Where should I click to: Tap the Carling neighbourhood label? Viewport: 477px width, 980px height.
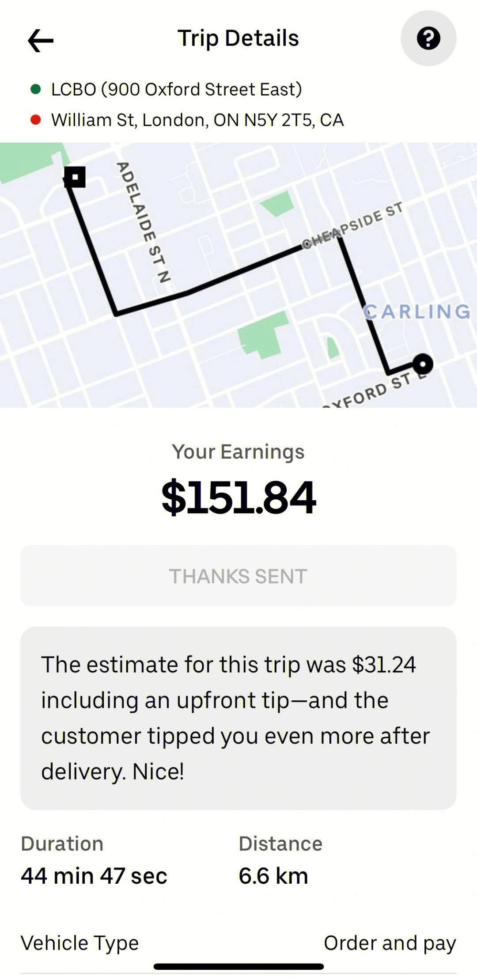pos(417,311)
